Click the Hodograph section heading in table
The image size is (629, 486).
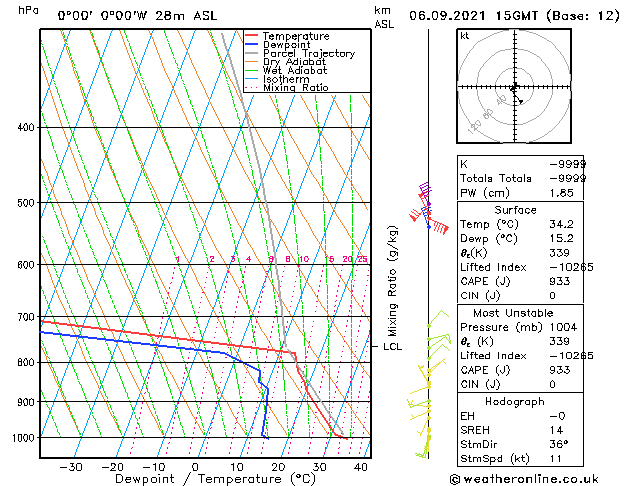[x=515, y=401]
